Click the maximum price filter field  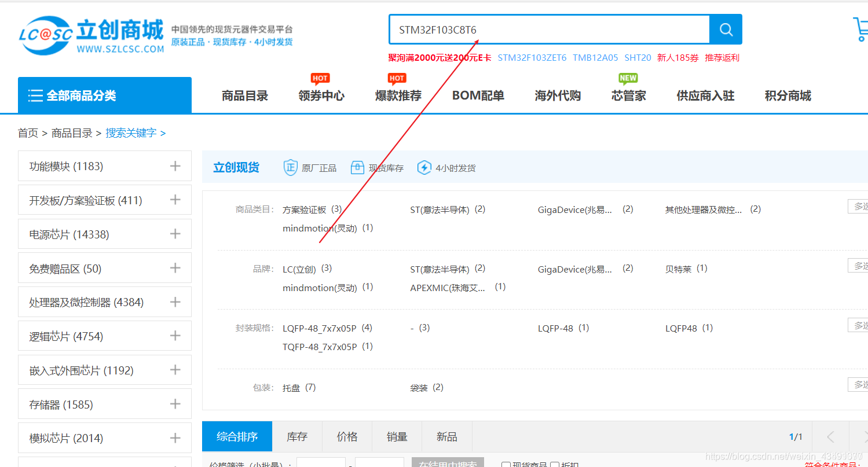[x=379, y=462]
